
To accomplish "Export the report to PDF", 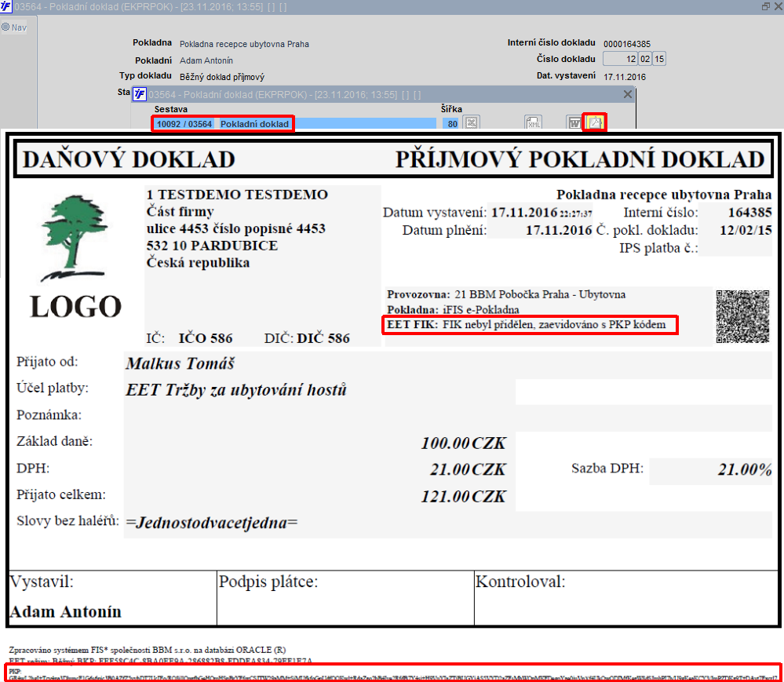I will coord(595,122).
